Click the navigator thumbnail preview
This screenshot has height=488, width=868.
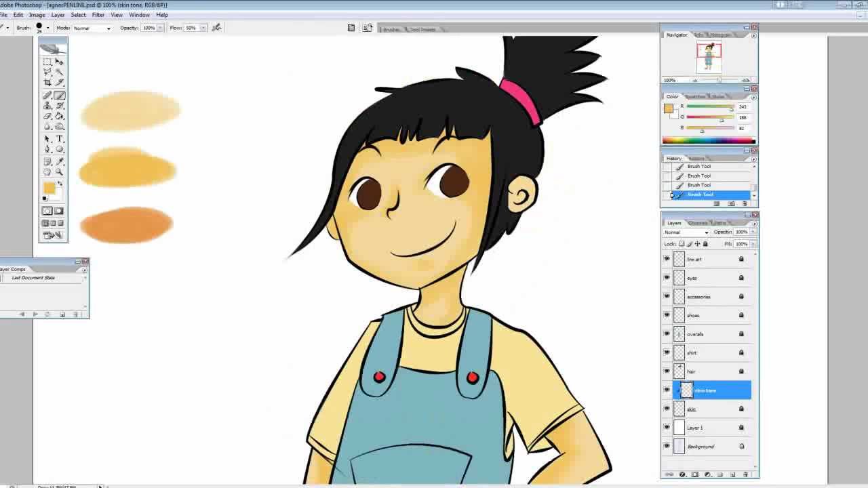[709, 57]
